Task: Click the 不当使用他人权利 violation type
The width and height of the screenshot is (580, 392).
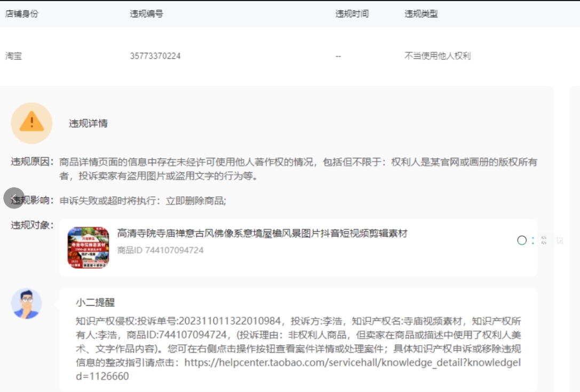Action: [438, 56]
